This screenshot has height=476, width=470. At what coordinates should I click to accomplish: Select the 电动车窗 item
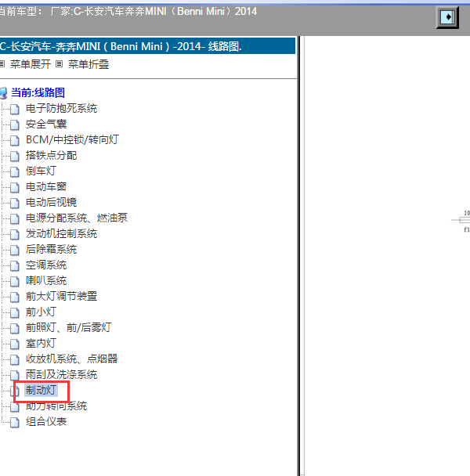pyautogui.click(x=46, y=186)
